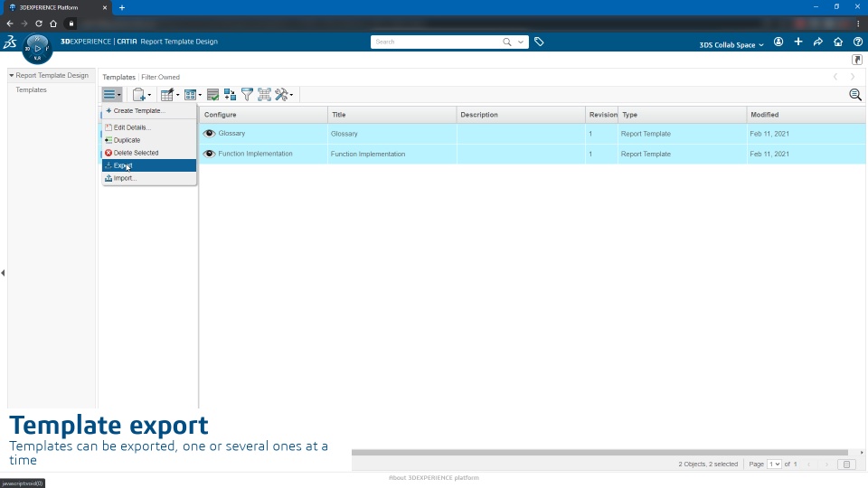Click the plus add icon in top bar
868x488 pixels.
798,42
